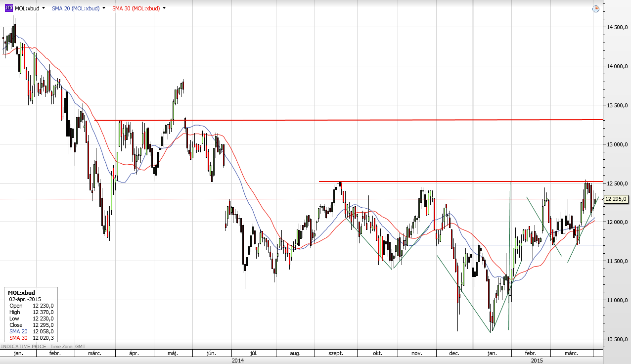Click the Open value 12 230,0 row
The height and width of the screenshot is (364, 631).
coord(31,306)
